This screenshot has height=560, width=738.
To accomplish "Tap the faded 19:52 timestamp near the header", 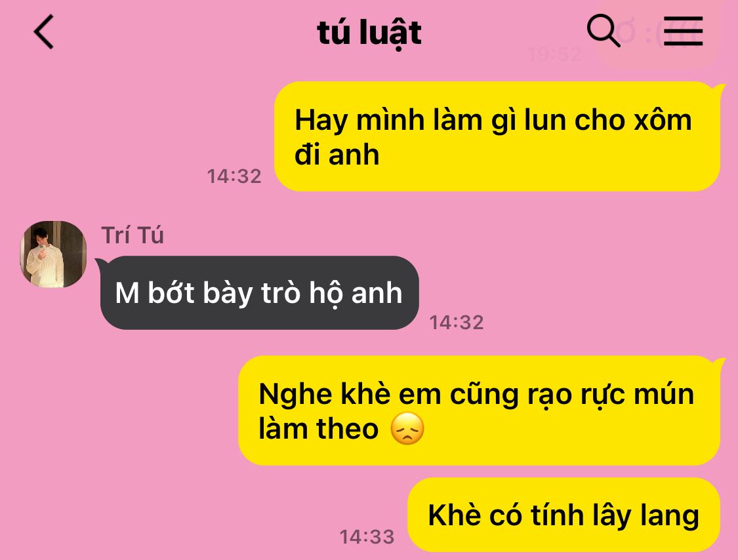I will [554, 54].
